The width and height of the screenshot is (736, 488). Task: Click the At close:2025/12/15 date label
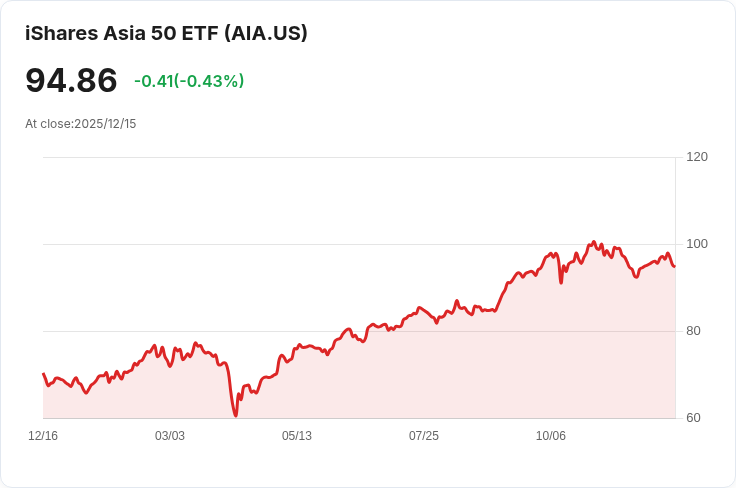(80, 124)
